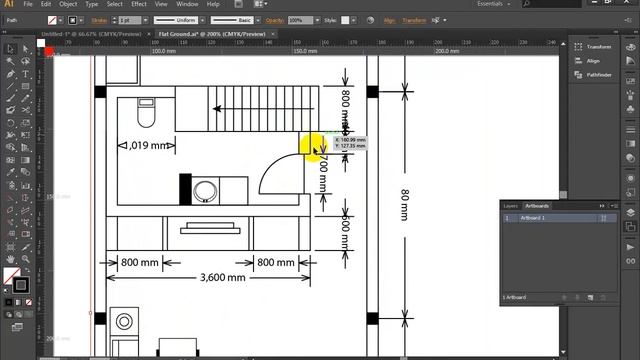Select the Pencil tool
Image resolution: width=640 pixels, height=360 pixels.
[25, 98]
